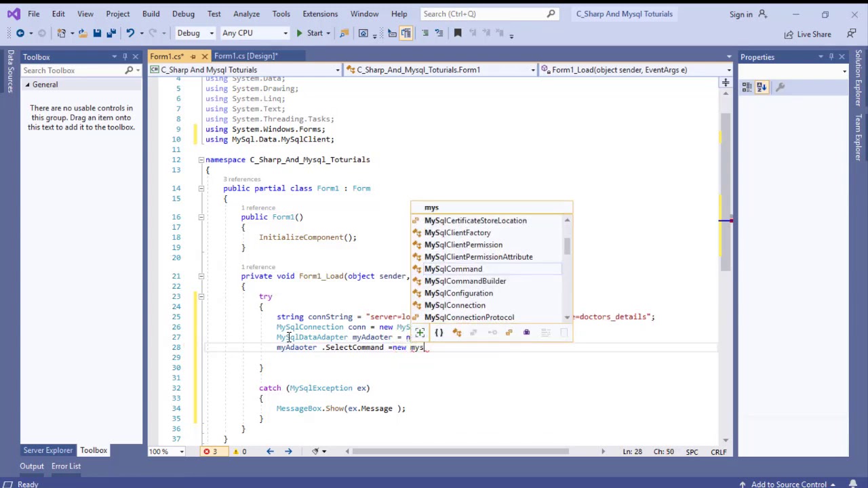This screenshot has width=868, height=488.
Task: Open the Any CPU platform dropdown
Action: [x=254, y=33]
